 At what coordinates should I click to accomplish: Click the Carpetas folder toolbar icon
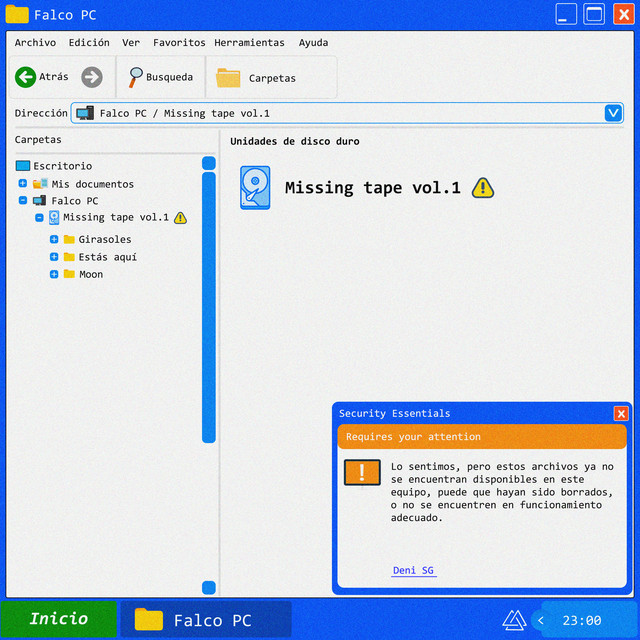[228, 78]
